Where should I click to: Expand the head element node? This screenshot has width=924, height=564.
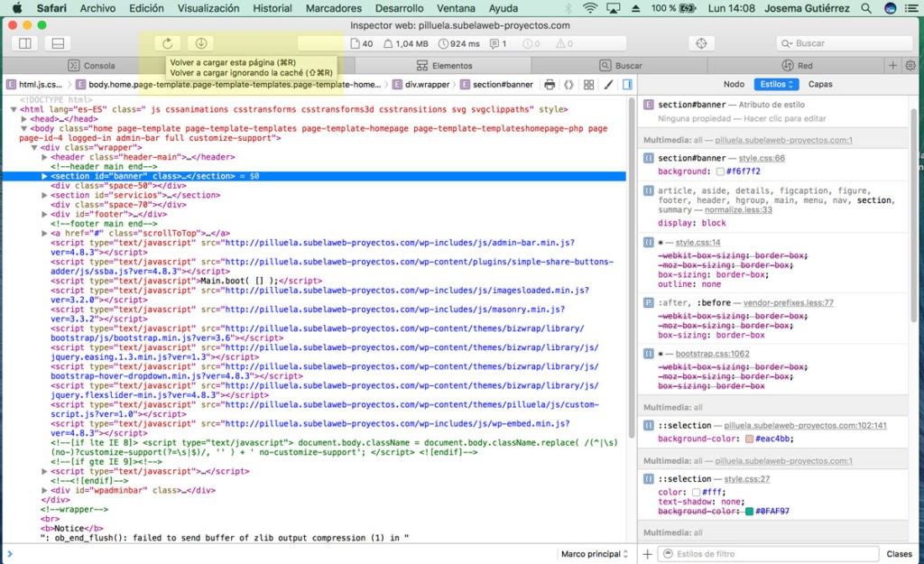pos(24,119)
